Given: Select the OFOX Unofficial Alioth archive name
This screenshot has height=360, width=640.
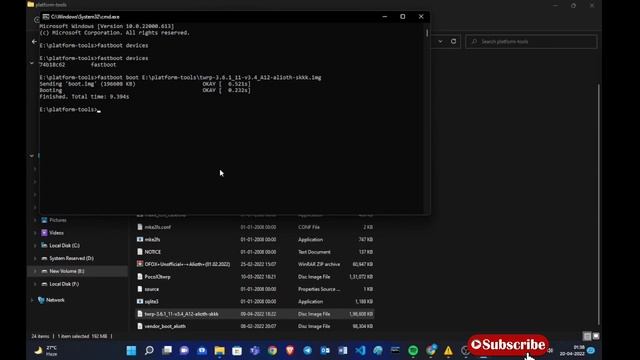Looking at the screenshot, I should pyautogui.click(x=187, y=264).
